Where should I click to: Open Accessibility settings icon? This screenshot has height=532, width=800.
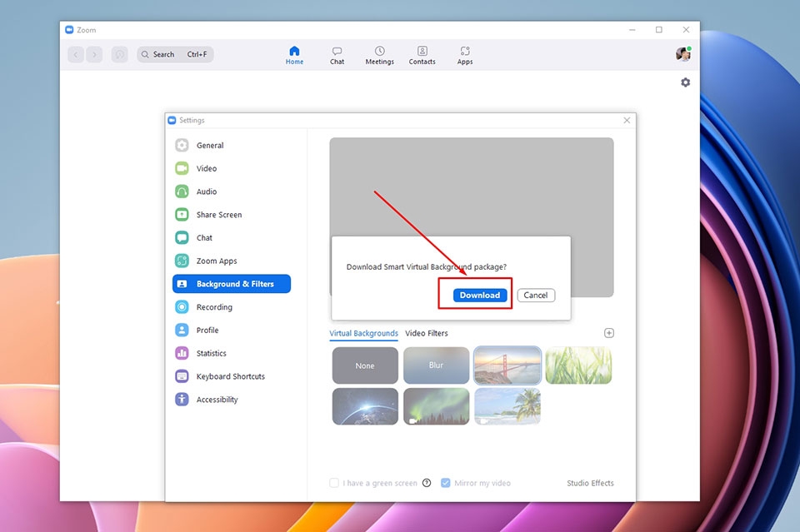tap(182, 400)
